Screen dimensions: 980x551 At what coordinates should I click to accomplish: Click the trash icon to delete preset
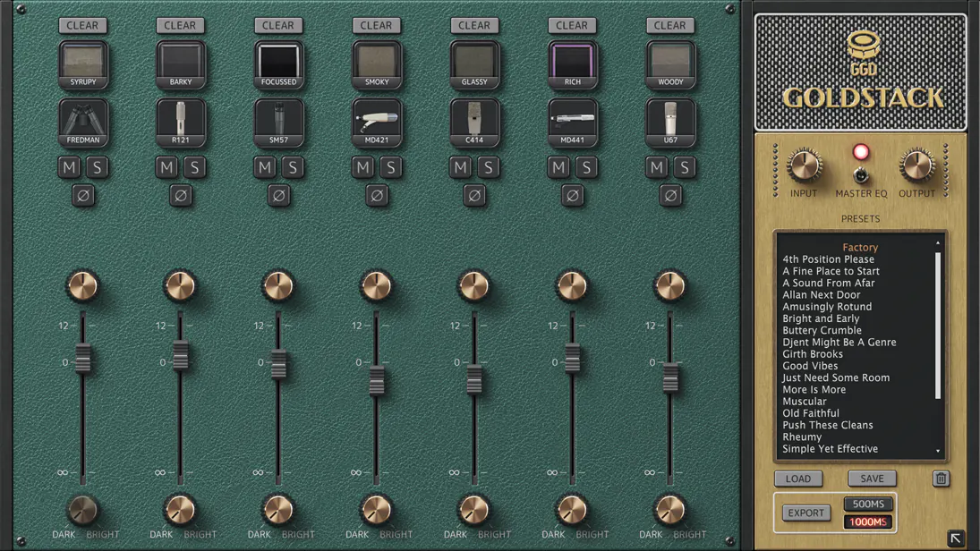click(x=941, y=479)
